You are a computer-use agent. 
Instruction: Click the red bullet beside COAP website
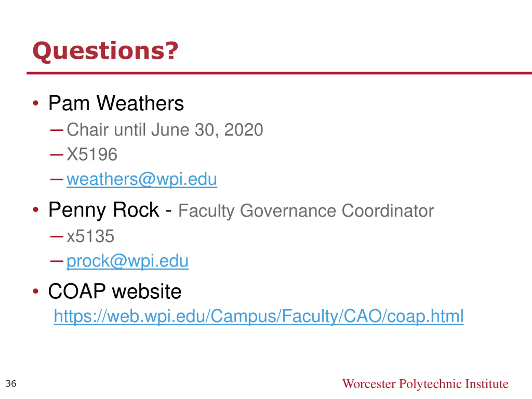(36, 291)
